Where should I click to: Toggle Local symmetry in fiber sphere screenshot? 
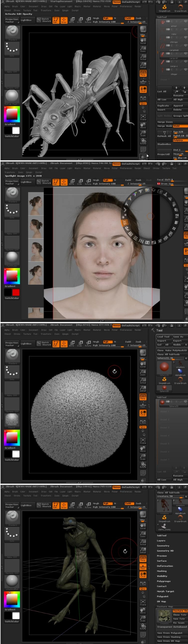click(x=143, y=413)
